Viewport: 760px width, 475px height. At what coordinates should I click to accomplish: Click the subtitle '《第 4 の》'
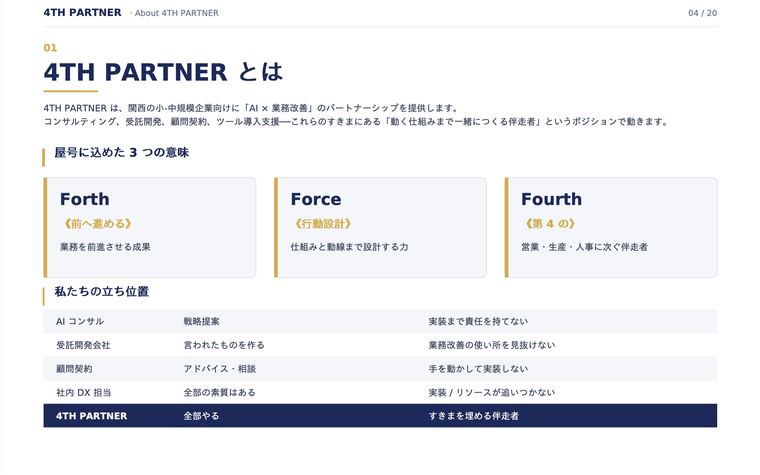[550, 223]
